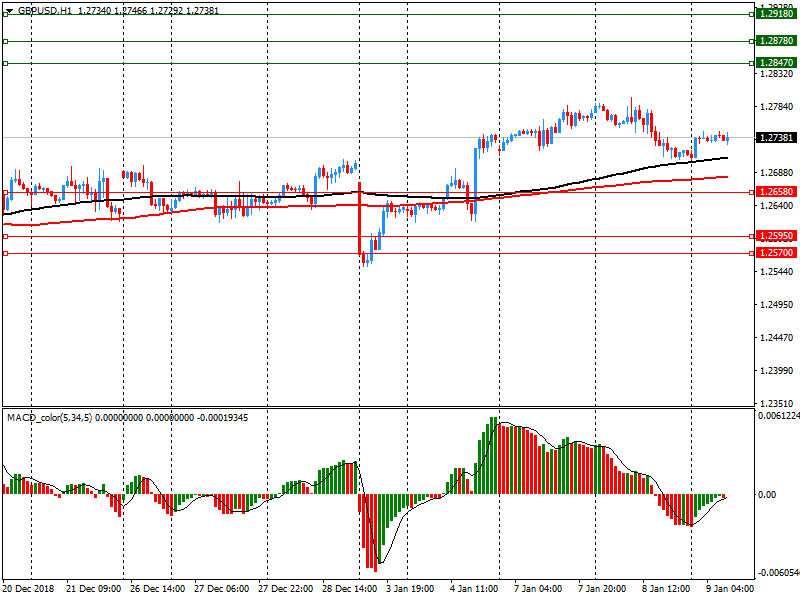Select the red 1.26580 price label

click(776, 191)
